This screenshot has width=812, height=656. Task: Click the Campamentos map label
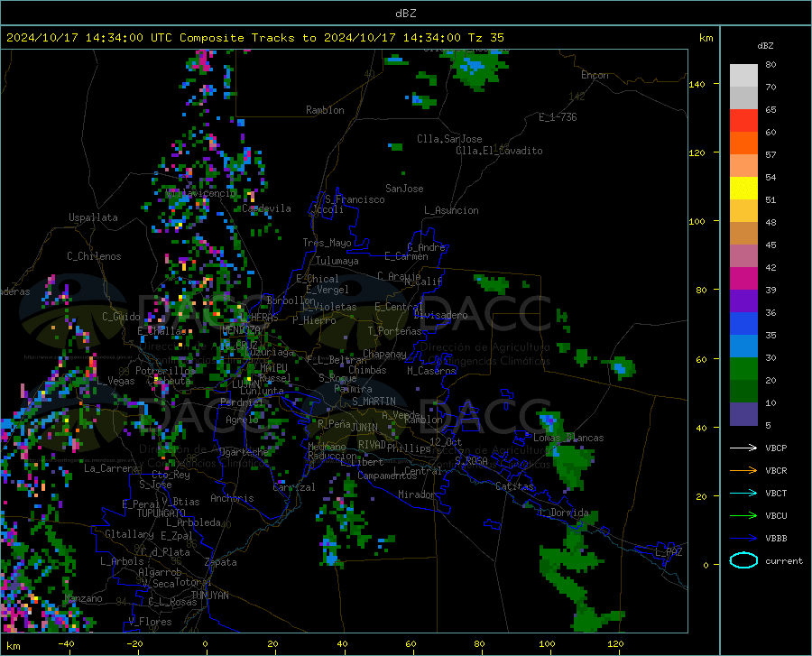tap(387, 476)
